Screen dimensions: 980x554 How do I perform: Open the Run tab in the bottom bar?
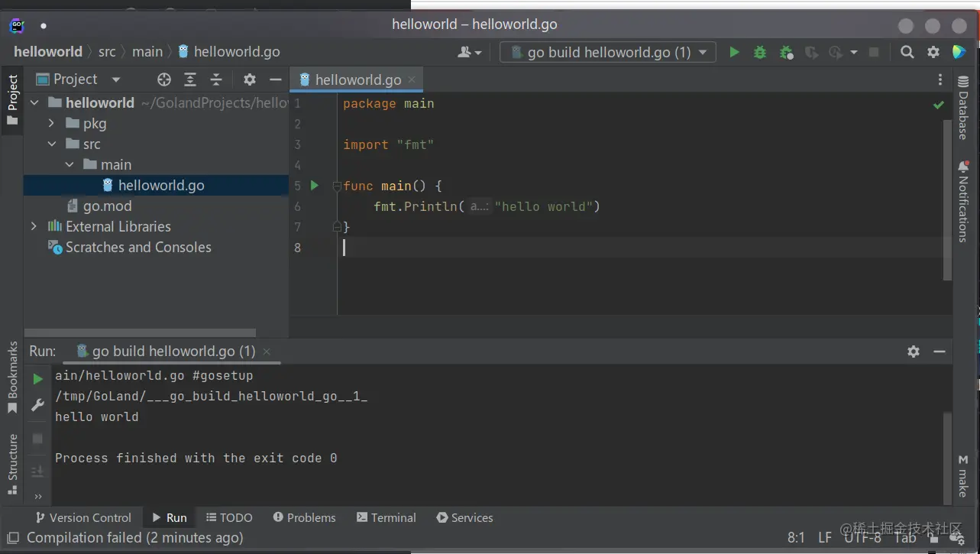point(169,517)
